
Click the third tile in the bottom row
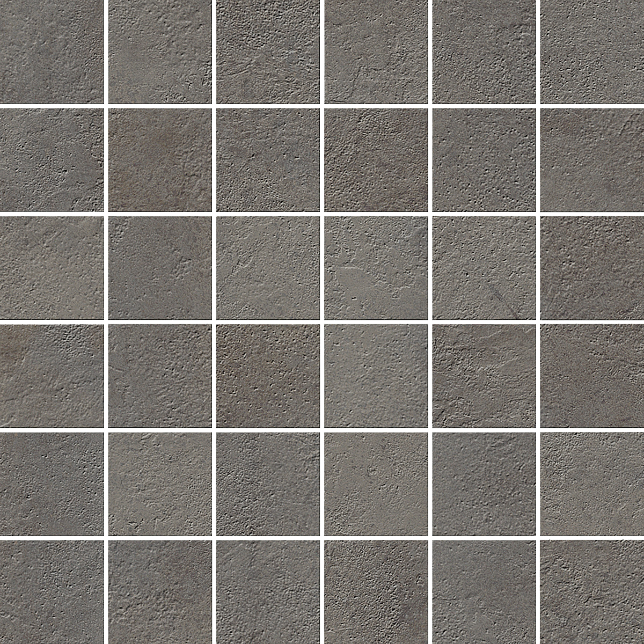268,592
